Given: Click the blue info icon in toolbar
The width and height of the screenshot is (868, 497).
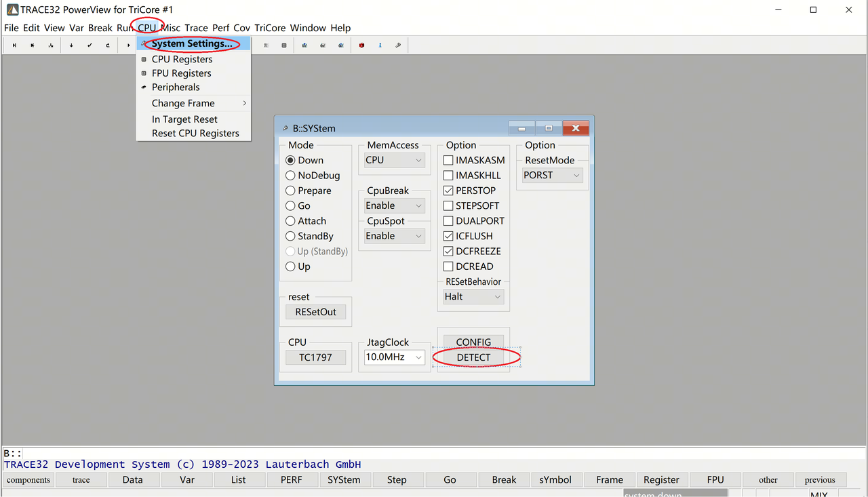Looking at the screenshot, I should coord(380,45).
